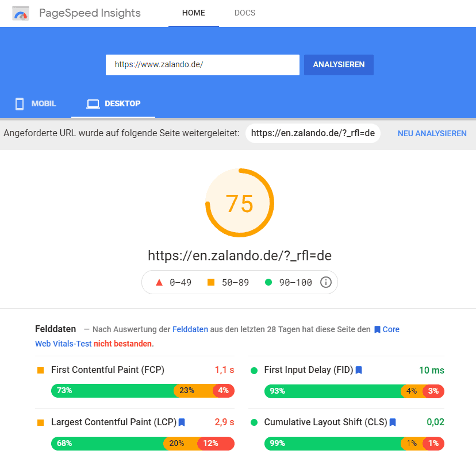The width and height of the screenshot is (476, 458).
Task: Click the orange 20% LCP bar segment
Action: [181, 444]
